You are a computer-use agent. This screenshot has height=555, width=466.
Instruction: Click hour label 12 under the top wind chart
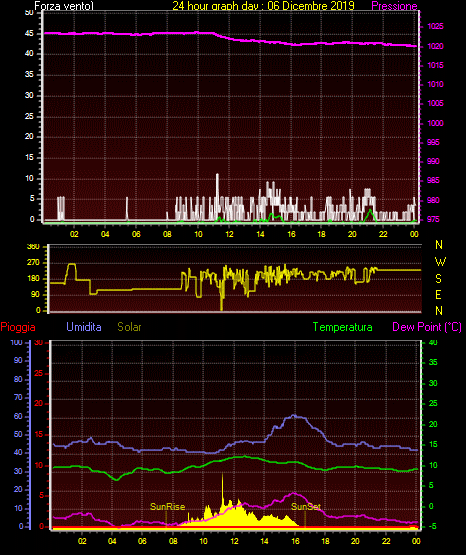tap(229, 234)
